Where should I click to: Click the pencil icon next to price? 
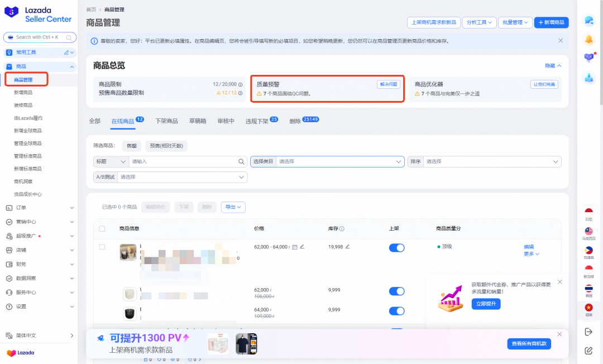(302, 247)
